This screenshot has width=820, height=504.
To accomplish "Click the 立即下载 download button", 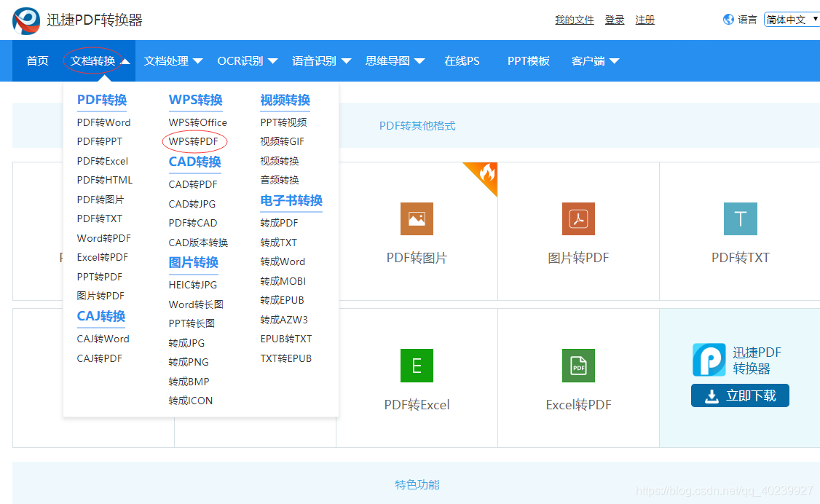I will click(x=740, y=395).
